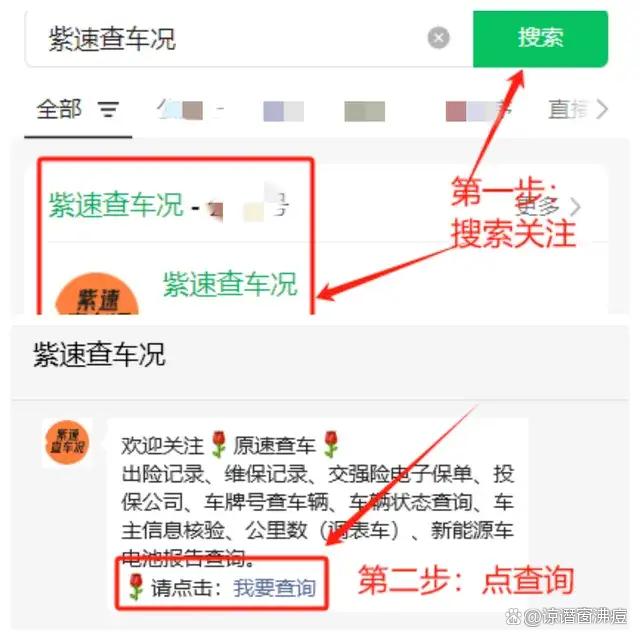Expand 更多 results chevron

click(x=575, y=207)
